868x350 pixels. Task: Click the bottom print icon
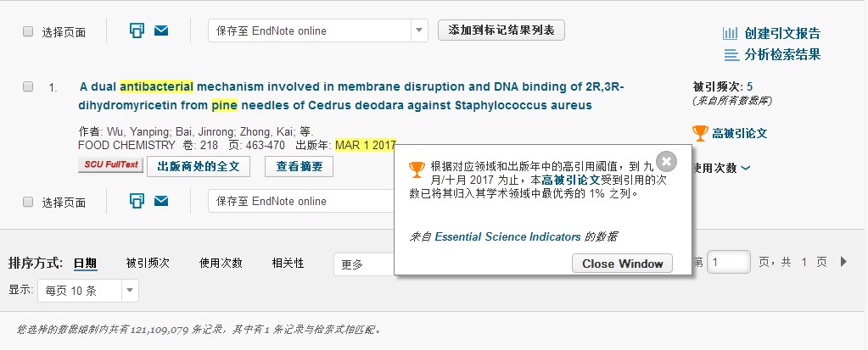click(x=137, y=201)
